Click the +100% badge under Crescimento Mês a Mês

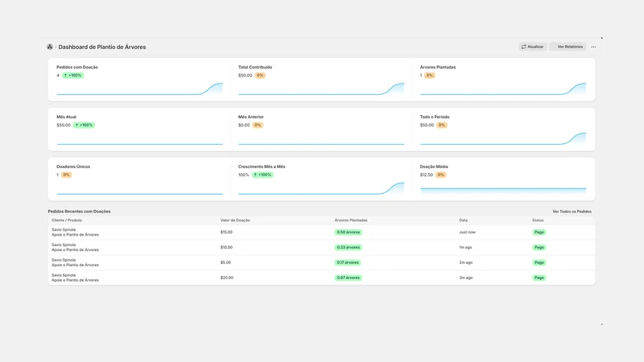coord(262,175)
